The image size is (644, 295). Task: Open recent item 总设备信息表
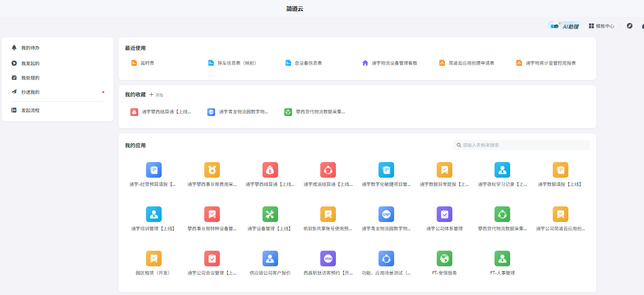click(304, 63)
